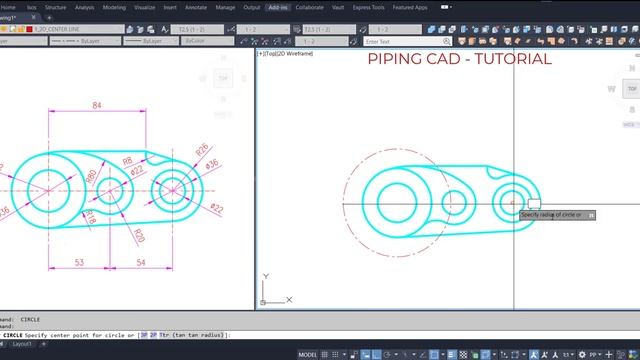Viewport: 640px width, 360px height.
Task: Toggle the drawing grid display in status bar
Action: (324, 355)
